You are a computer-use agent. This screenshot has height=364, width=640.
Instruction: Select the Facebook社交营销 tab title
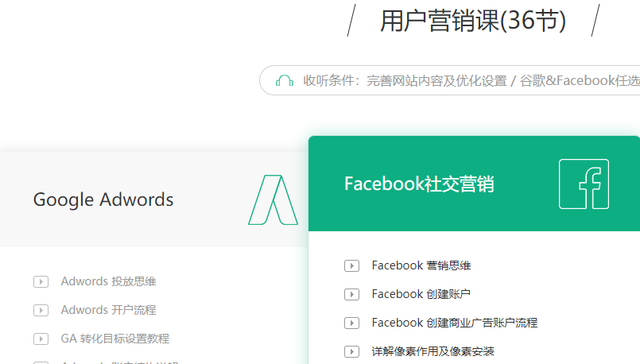(x=419, y=184)
